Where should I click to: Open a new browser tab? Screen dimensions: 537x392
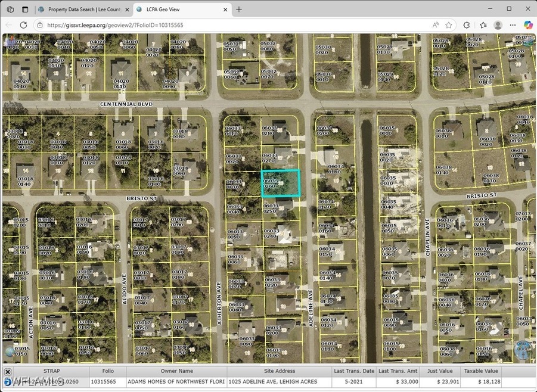click(x=239, y=10)
